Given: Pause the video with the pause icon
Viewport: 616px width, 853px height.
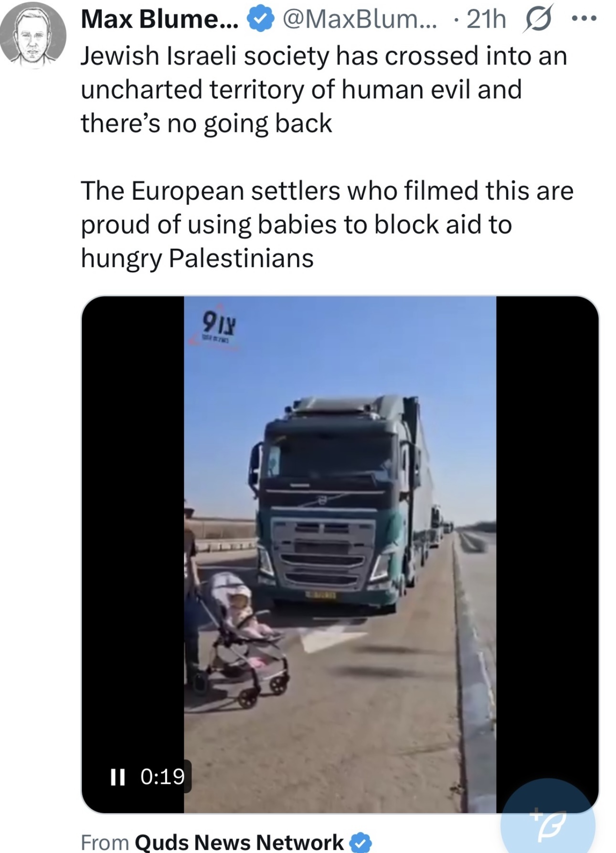Looking at the screenshot, I should 117,776.
